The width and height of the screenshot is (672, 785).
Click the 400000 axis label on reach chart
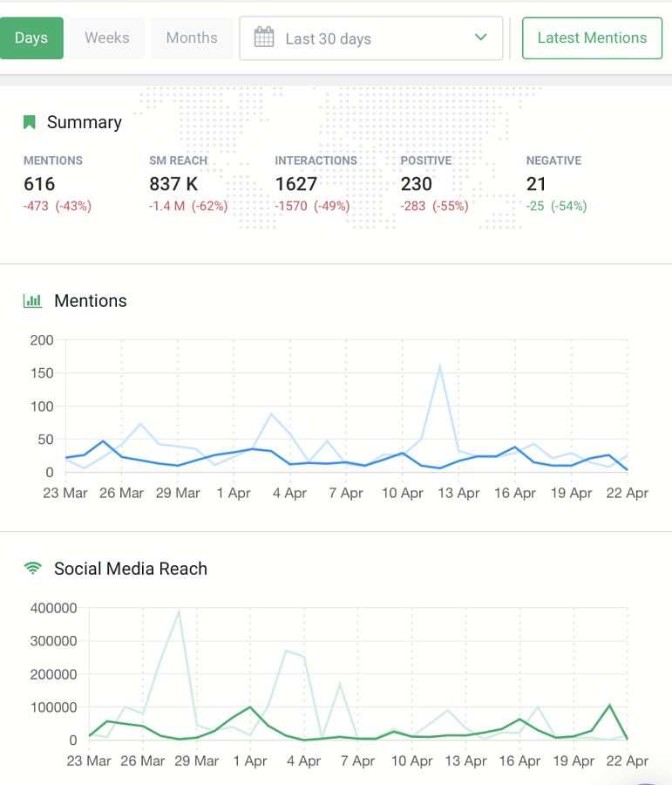pyautogui.click(x=53, y=608)
